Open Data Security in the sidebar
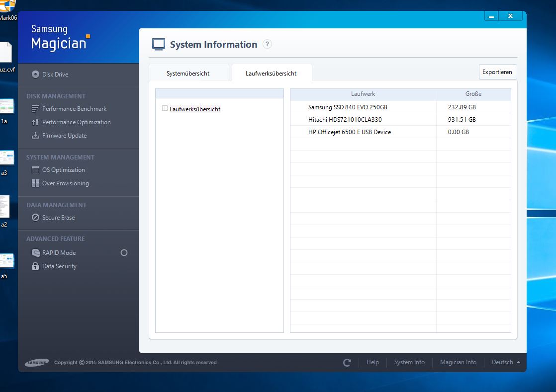556x392 pixels. pyautogui.click(x=59, y=266)
